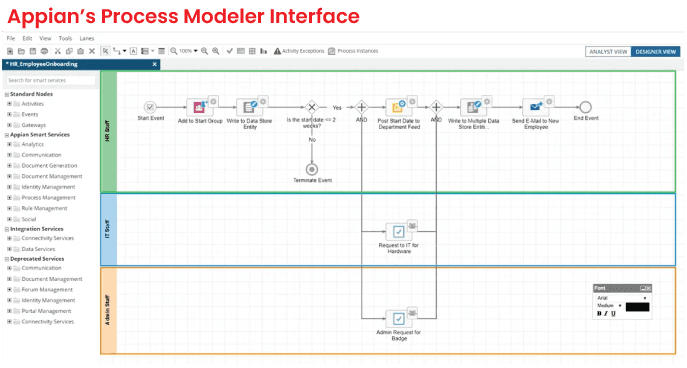Select the Write to Multiple Data Store node
Screen dimensions: 687x368
(x=473, y=107)
